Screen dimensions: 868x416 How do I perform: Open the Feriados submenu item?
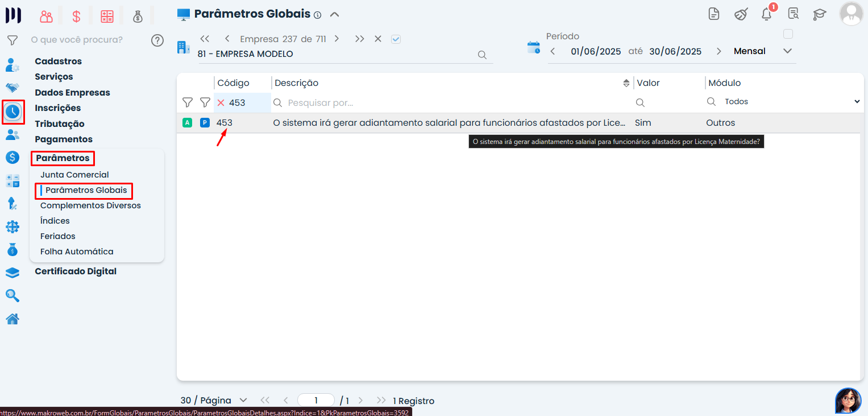58,236
